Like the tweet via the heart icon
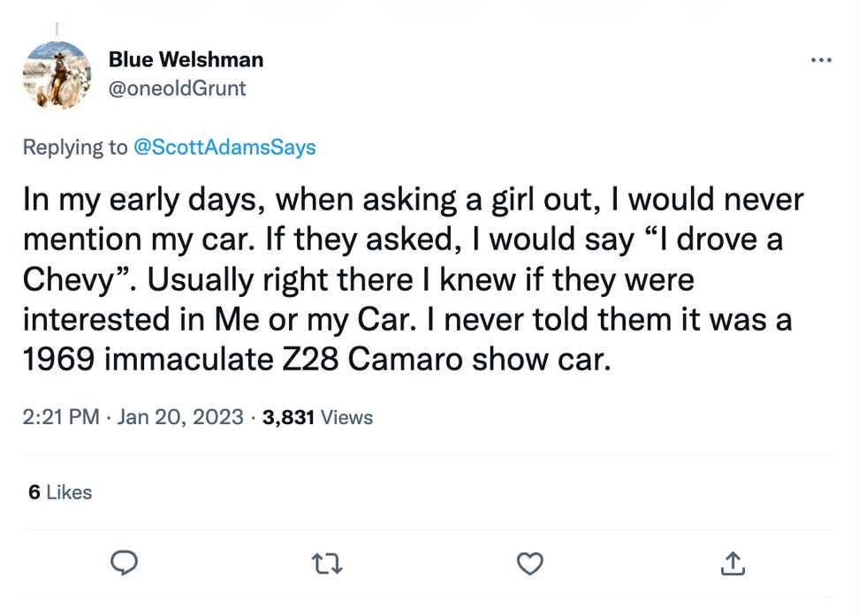The image size is (866, 616). pyautogui.click(x=529, y=563)
